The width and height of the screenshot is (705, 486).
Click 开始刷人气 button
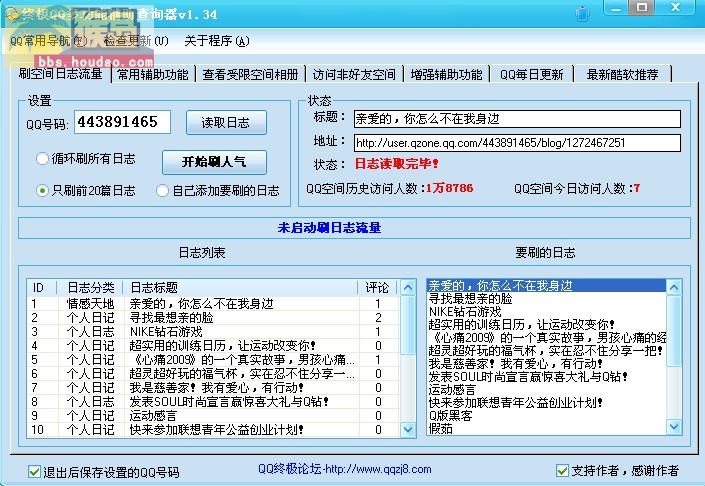(214, 162)
